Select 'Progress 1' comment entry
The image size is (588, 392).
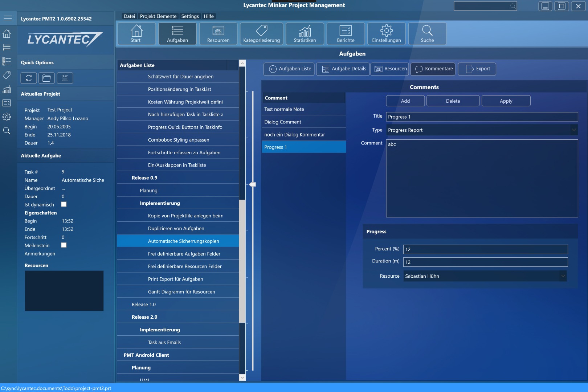pos(304,147)
